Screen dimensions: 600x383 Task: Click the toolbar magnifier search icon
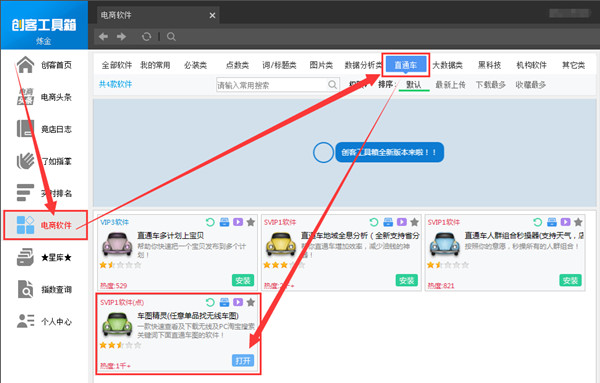(171, 37)
